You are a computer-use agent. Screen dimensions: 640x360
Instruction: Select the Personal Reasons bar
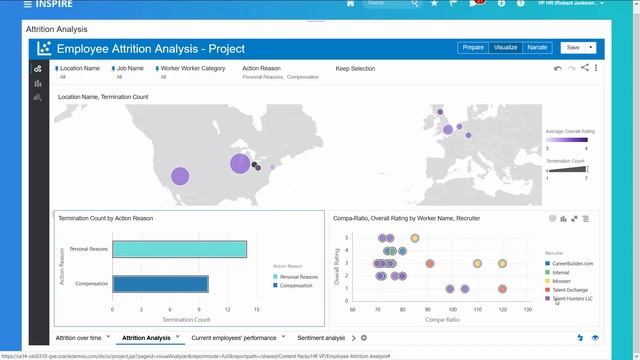(180, 249)
